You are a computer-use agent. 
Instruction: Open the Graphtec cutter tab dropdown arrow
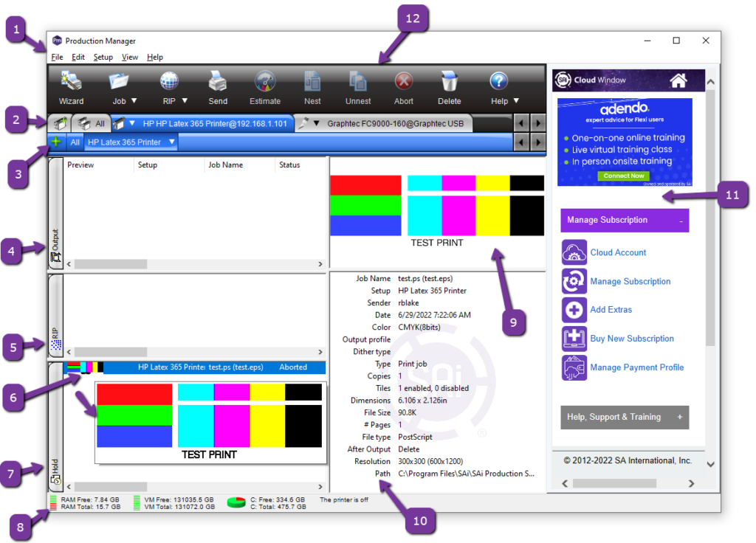click(x=316, y=123)
